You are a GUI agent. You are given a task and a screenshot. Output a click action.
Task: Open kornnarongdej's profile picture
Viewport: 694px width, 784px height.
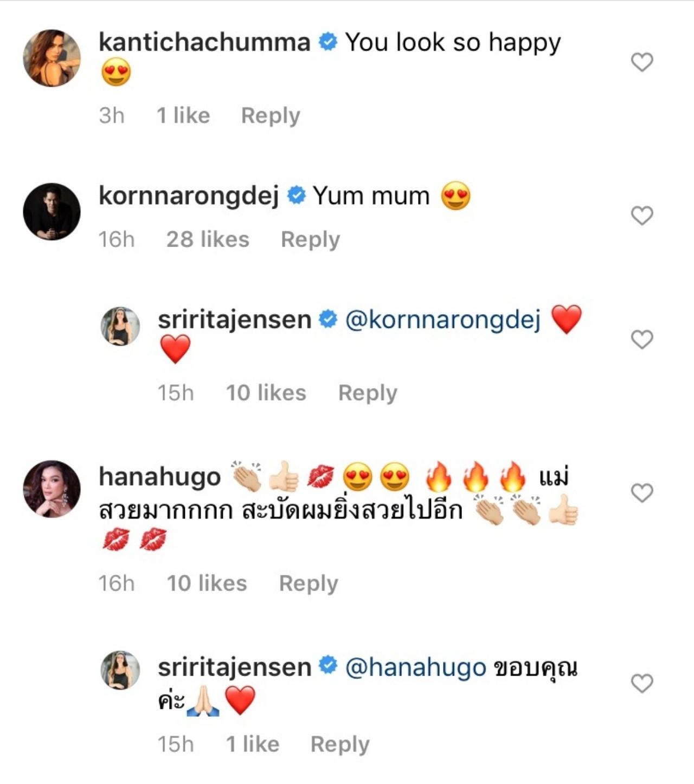52,211
